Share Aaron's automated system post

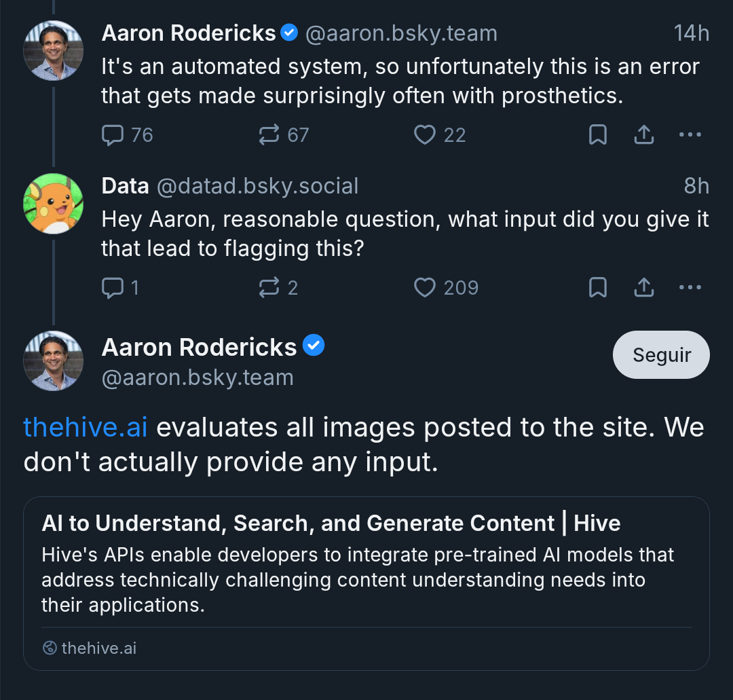coord(643,135)
